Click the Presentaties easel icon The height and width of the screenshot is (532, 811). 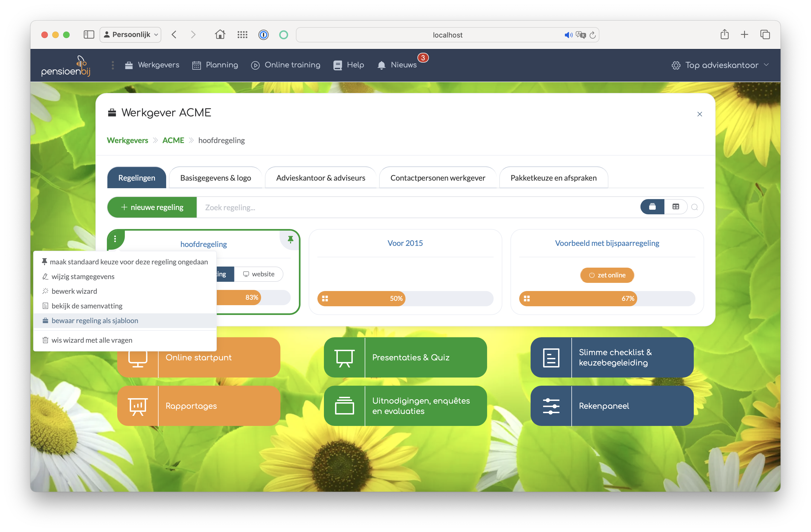[x=344, y=358]
